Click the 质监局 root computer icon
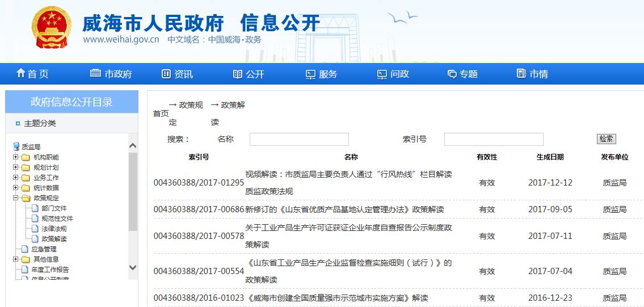The image size is (644, 307). pos(16,147)
